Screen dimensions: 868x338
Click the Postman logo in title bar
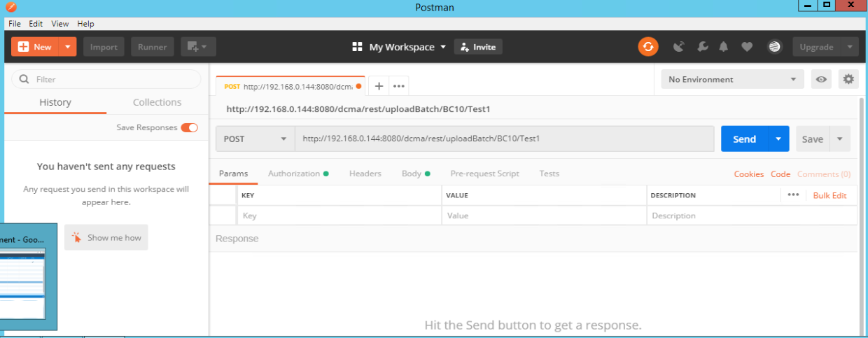10,7
